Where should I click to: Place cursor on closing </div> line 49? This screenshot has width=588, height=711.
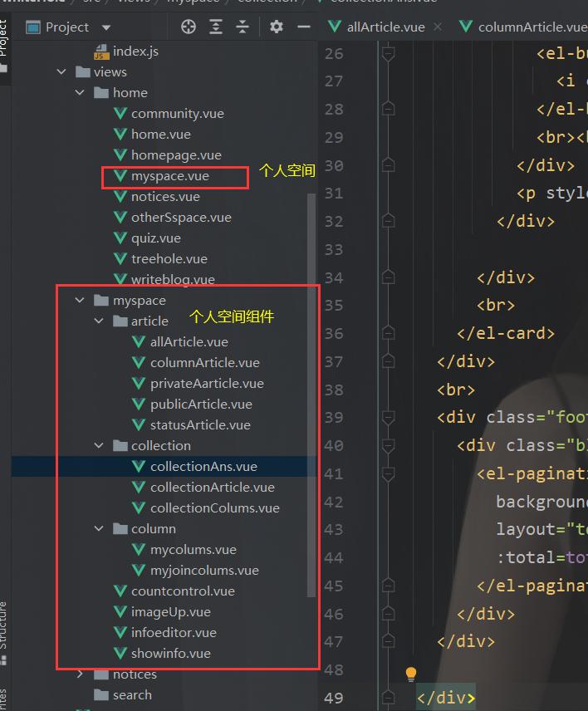tap(446, 698)
